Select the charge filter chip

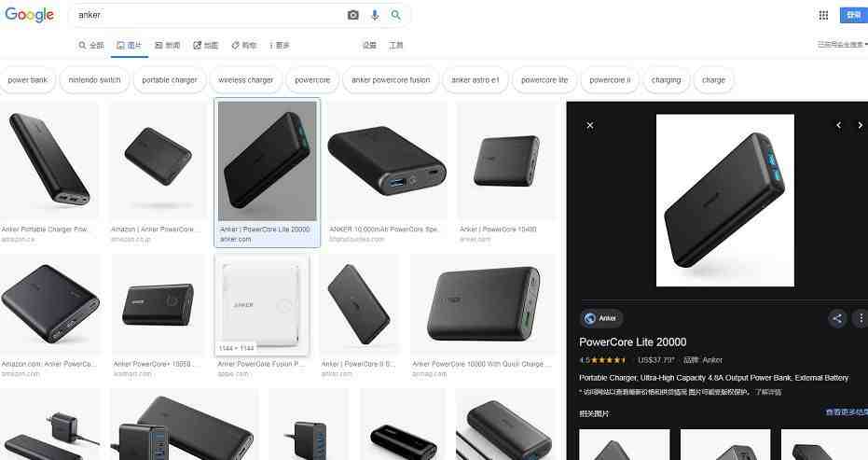pyautogui.click(x=713, y=80)
